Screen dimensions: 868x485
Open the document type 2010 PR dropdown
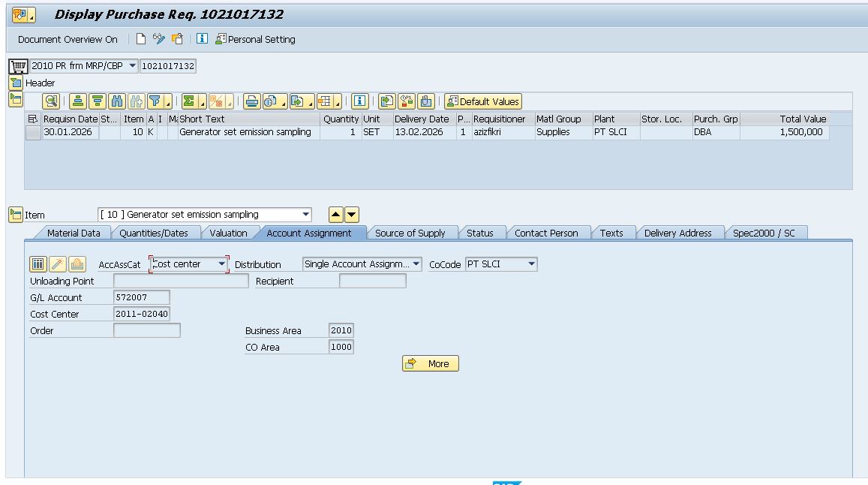tap(133, 66)
